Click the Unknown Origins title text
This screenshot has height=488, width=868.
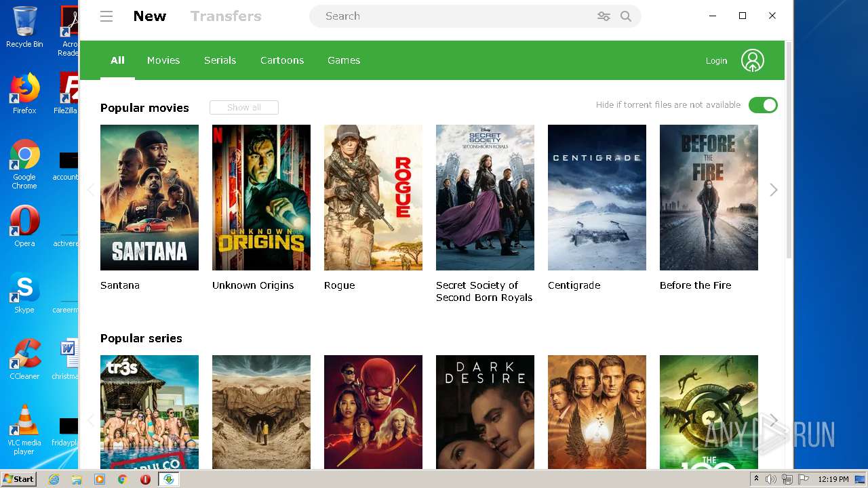pos(253,285)
